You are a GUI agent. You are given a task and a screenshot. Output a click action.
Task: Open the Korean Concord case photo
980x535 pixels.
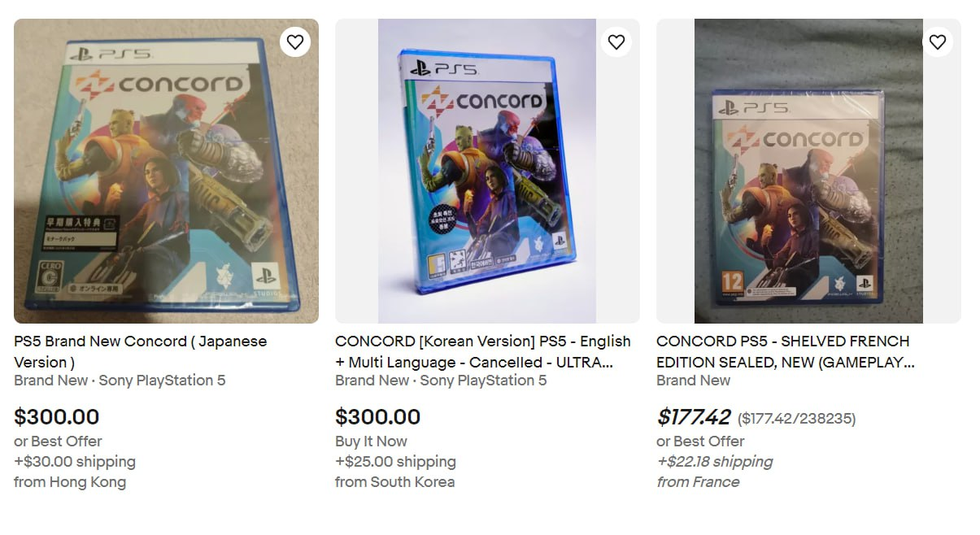[487, 171]
